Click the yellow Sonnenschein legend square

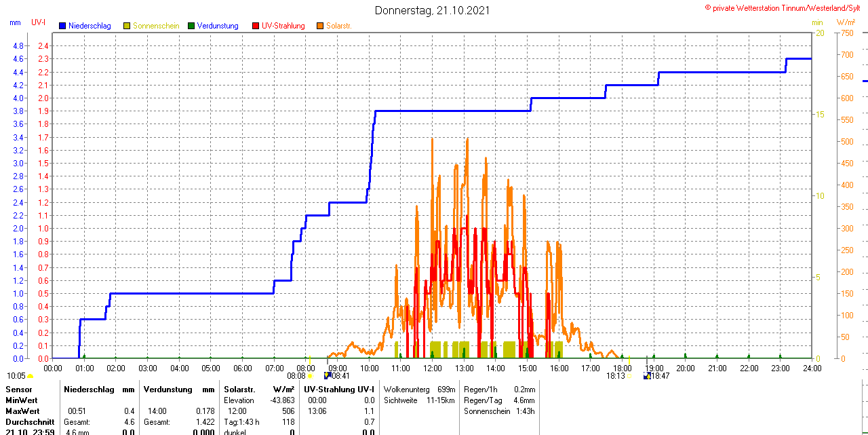tap(127, 26)
